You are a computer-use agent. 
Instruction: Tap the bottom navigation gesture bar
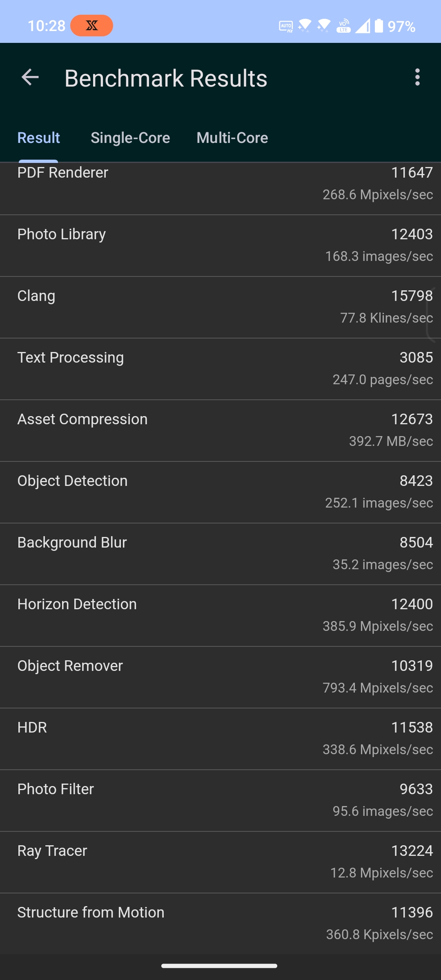point(219,966)
